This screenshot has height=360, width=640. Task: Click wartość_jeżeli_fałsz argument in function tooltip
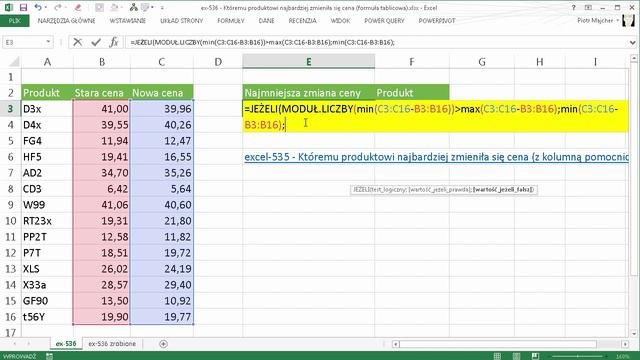[x=503, y=189]
